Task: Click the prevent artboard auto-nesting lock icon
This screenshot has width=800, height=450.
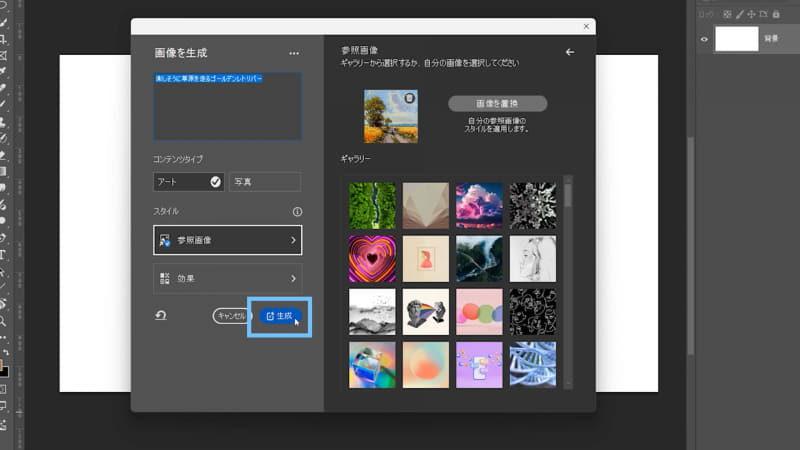Action: tap(763, 14)
